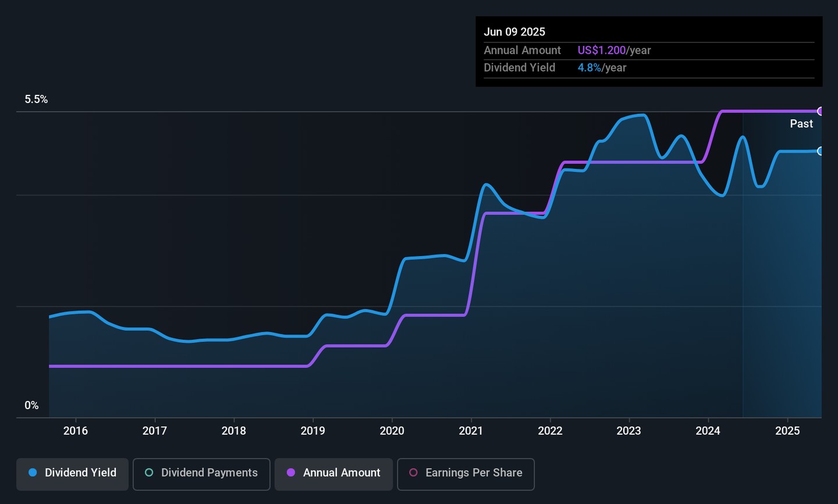Click the 0% y-axis label
This screenshot has height=504, width=838.
coord(31,406)
